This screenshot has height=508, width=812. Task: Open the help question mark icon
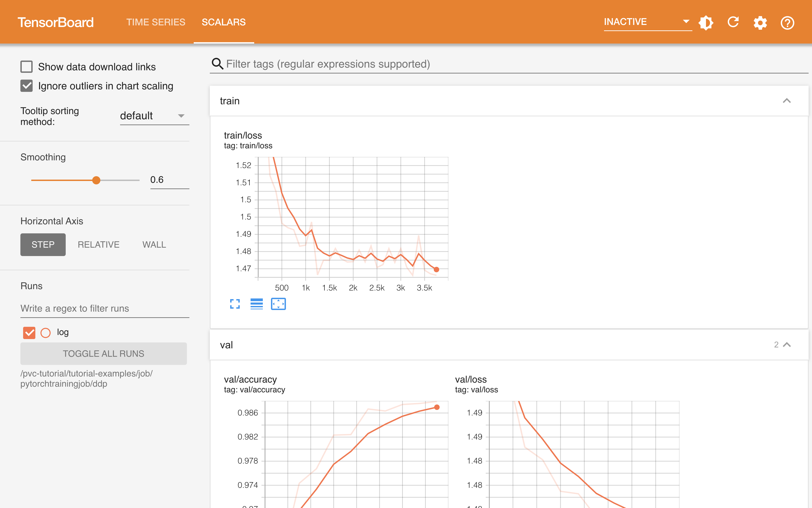coord(787,23)
